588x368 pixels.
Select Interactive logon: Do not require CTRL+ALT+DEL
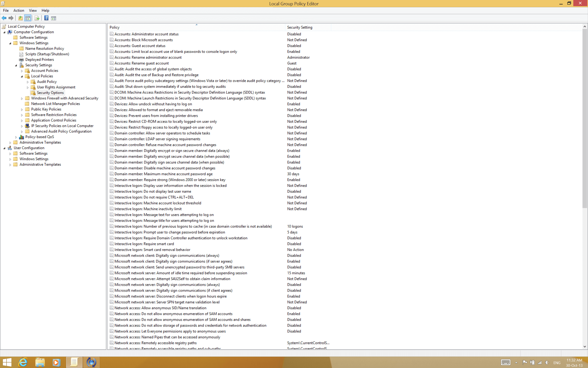[x=154, y=197]
